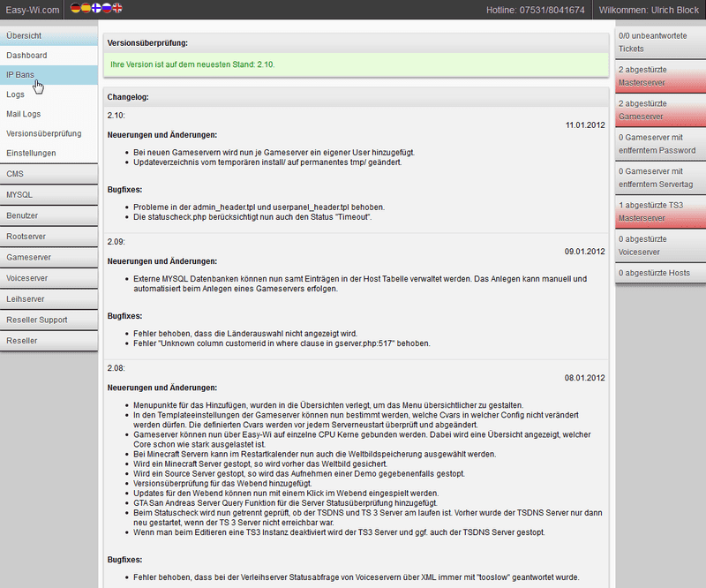Image resolution: width=706 pixels, height=588 pixels.
Task: Open the unbeantwortete Tickets status box
Action: 660,41
